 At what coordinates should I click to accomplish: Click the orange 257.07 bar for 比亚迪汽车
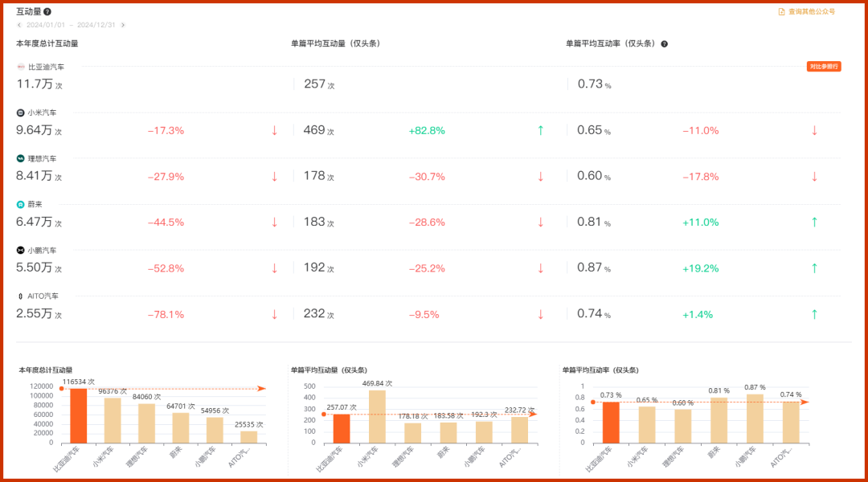(342, 429)
